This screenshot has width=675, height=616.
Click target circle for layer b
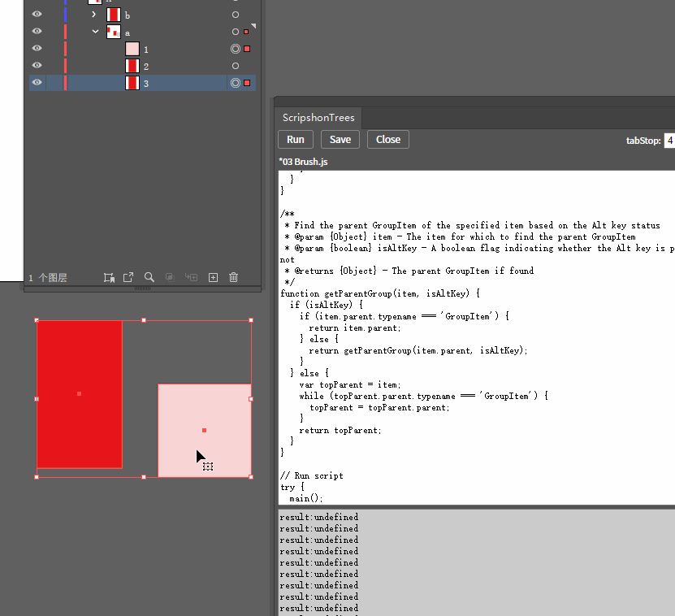coord(236,15)
